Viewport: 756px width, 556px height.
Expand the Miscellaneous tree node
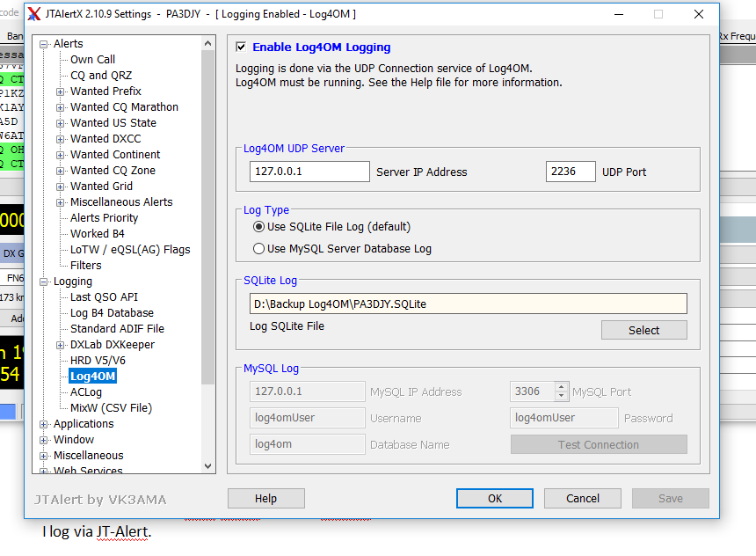click(43, 456)
